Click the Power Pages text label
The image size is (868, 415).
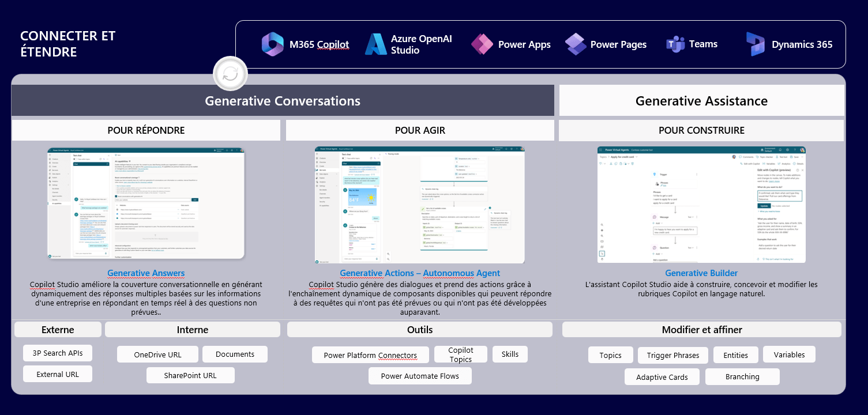pyautogui.click(x=618, y=44)
